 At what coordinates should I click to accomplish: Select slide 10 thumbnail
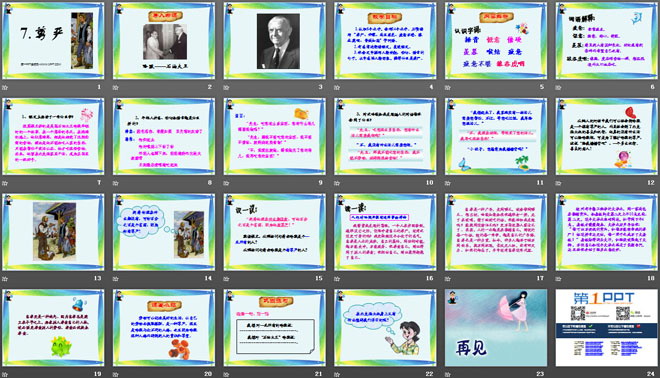point(385,136)
